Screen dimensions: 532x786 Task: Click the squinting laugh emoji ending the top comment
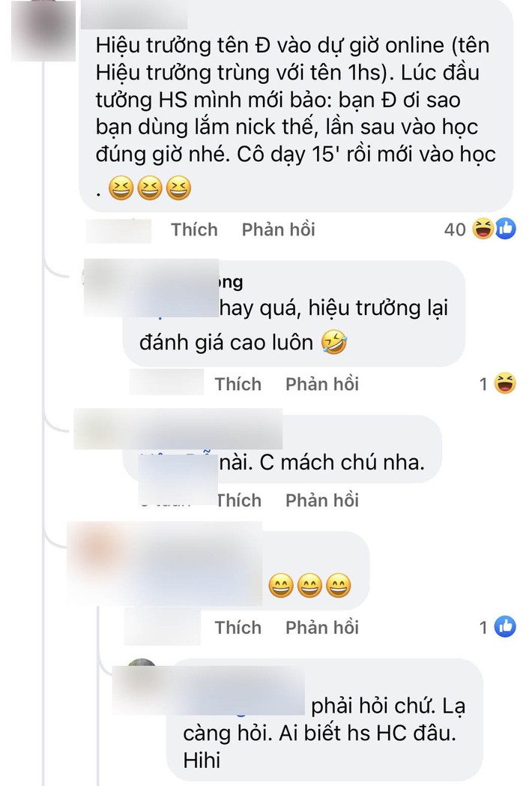(178, 187)
